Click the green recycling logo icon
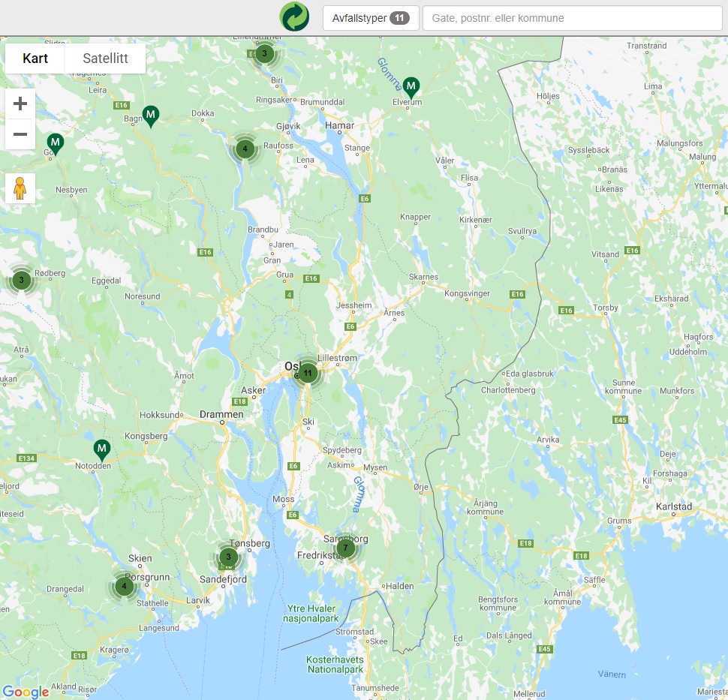Viewport: 728px width, 700px height. pyautogui.click(x=294, y=17)
